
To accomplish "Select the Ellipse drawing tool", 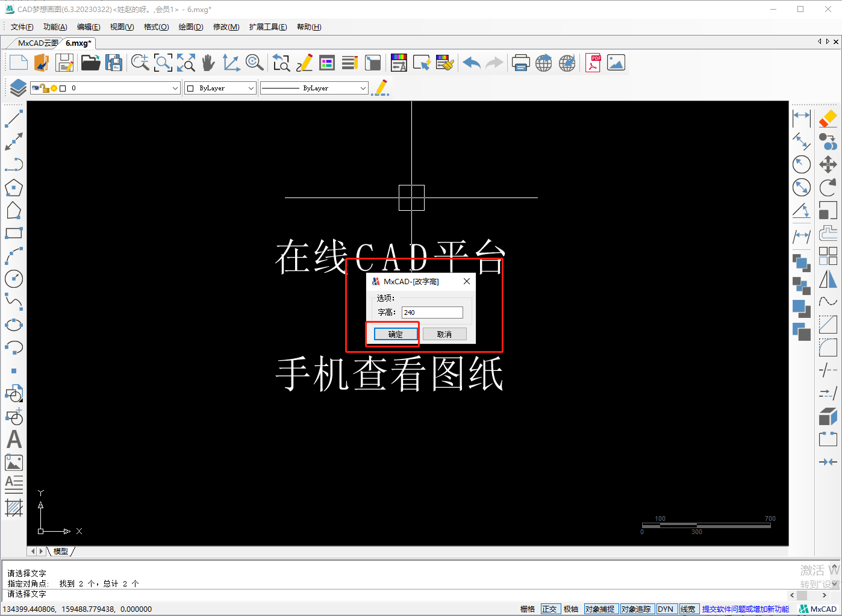I will click(x=14, y=325).
